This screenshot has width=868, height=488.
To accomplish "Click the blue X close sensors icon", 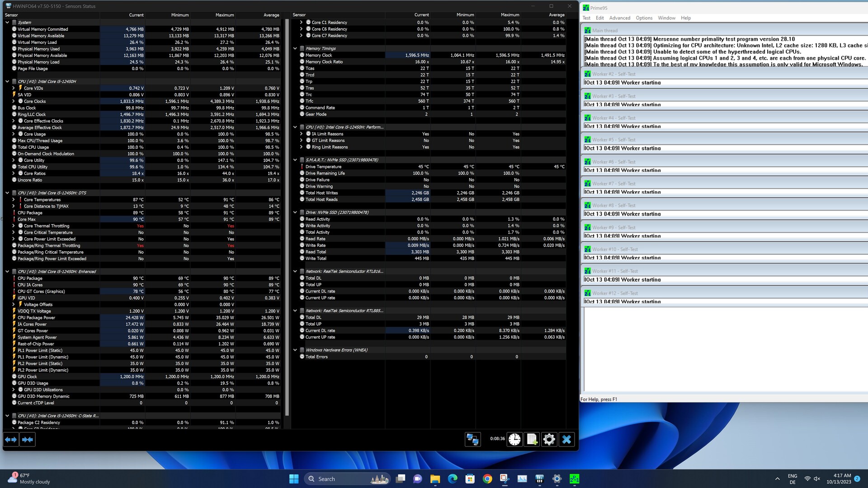I will (x=566, y=439).
